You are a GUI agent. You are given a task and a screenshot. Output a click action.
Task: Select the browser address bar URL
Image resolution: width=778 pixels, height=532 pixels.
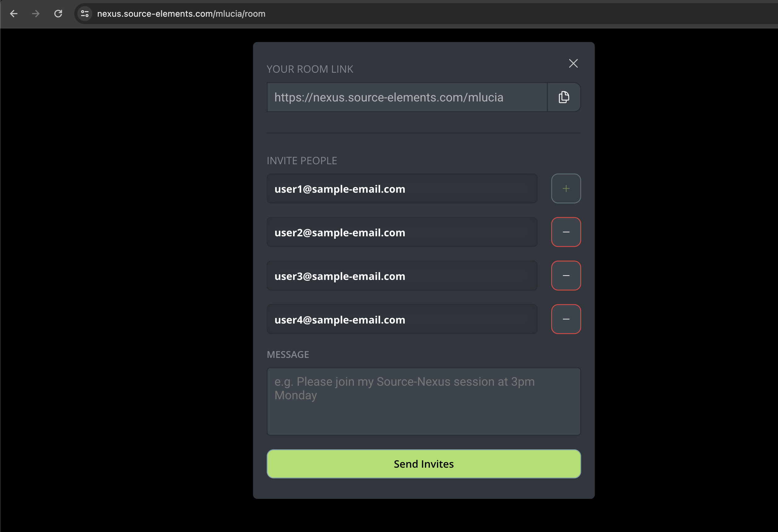pos(181,14)
